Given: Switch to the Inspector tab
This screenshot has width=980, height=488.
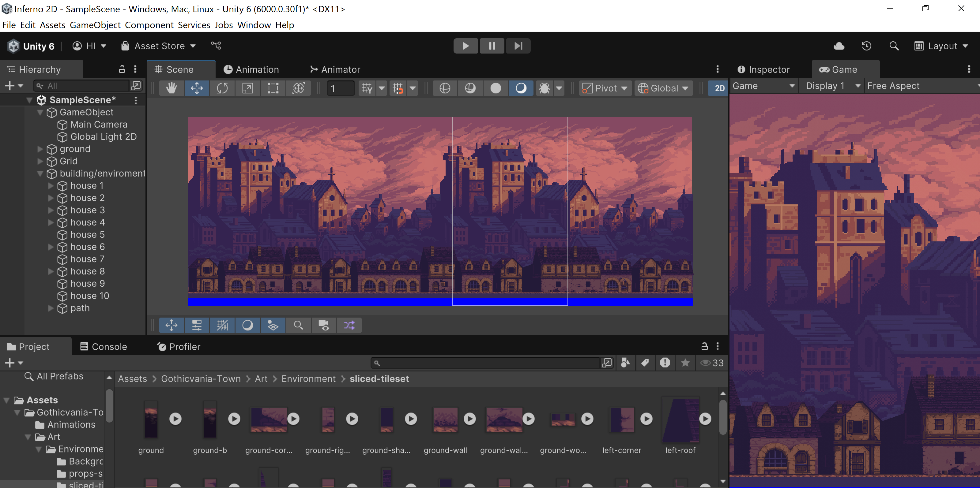Looking at the screenshot, I should (764, 69).
